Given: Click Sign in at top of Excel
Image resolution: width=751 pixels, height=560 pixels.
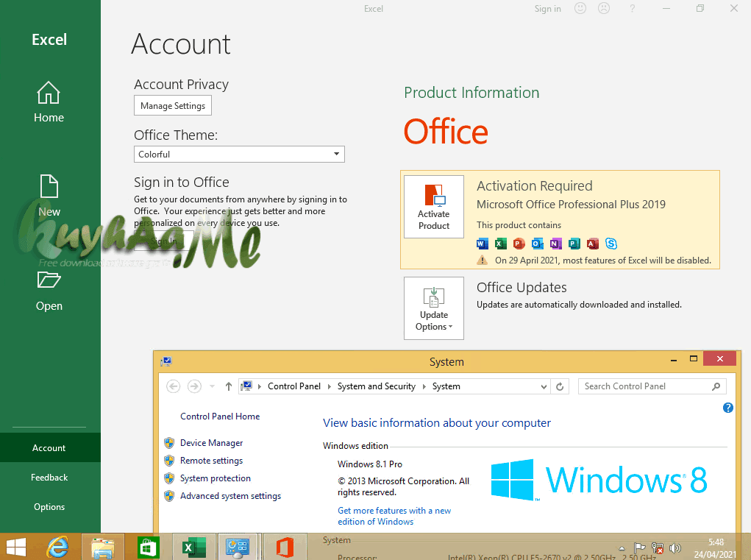Looking at the screenshot, I should click(x=547, y=9).
